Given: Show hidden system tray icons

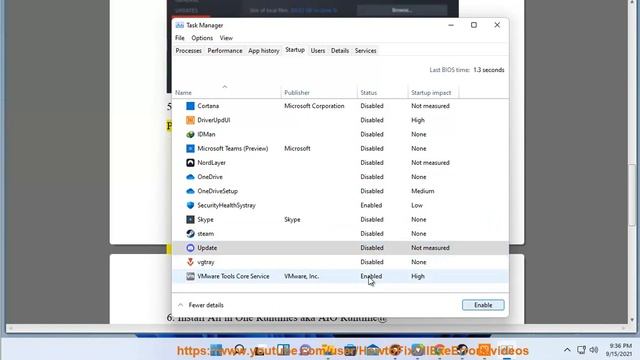Looking at the screenshot, I should 567,350.
